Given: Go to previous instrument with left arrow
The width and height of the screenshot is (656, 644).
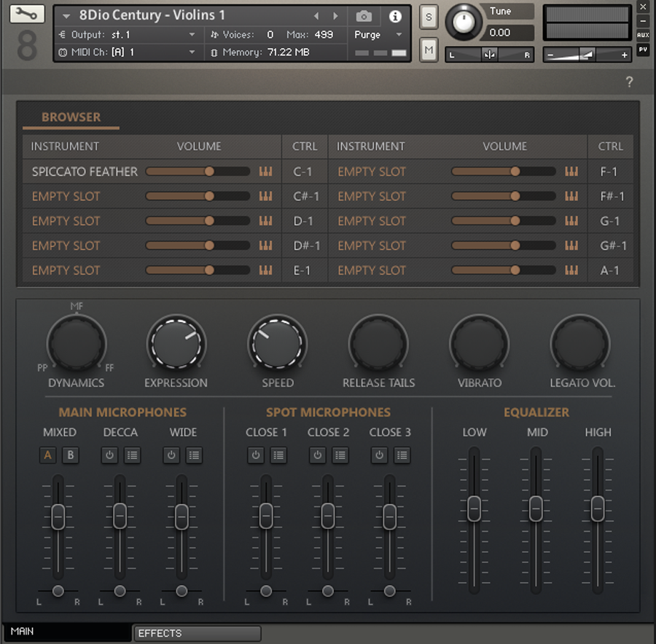Looking at the screenshot, I should coord(316,16).
